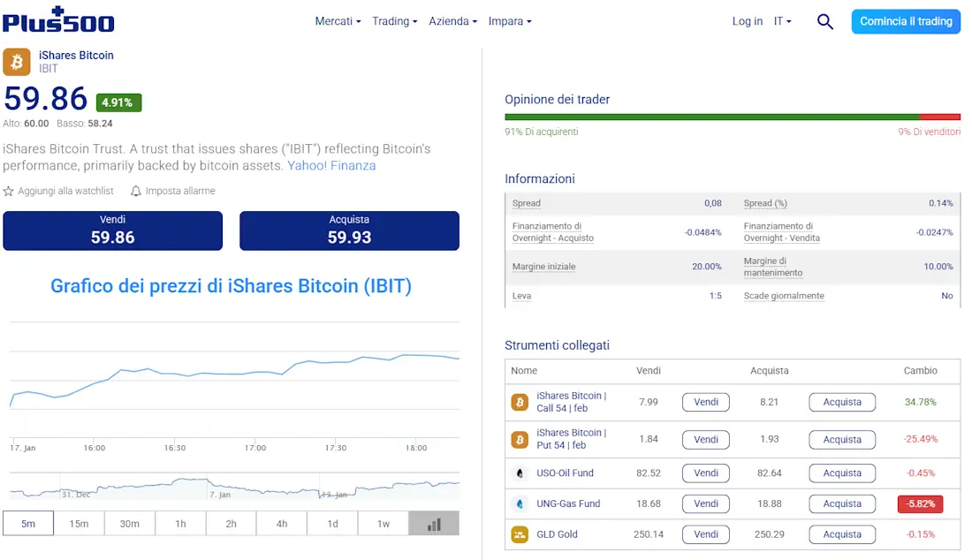Click Acquista for iShares Bitcoin Call 54
The width and height of the screenshot is (972, 560).
pos(842,402)
